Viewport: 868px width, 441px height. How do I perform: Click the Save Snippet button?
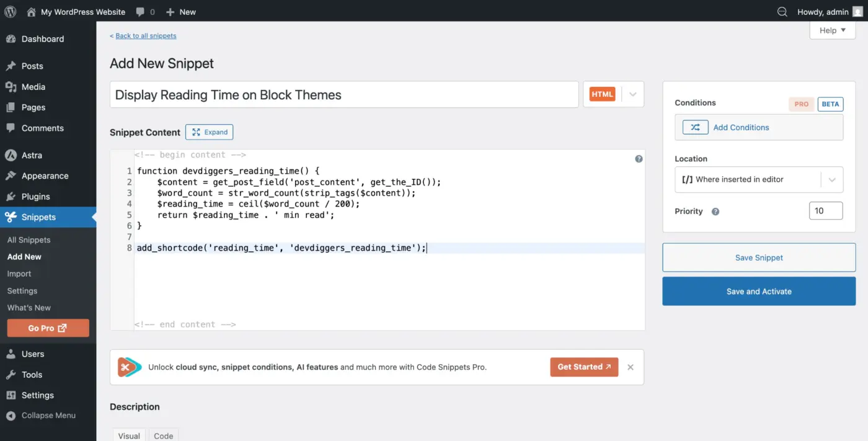(x=759, y=257)
